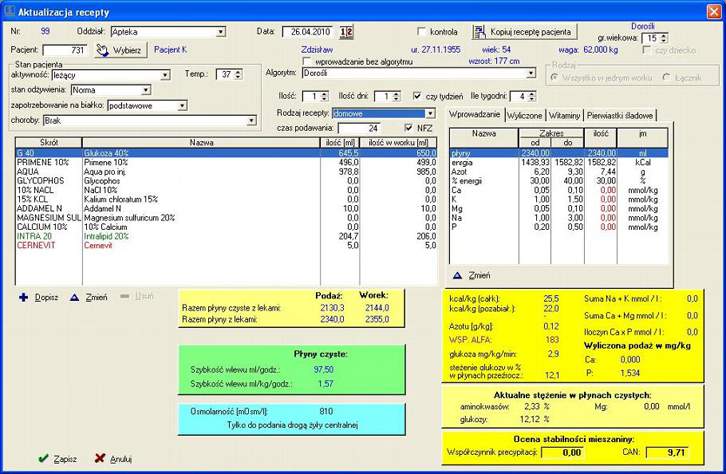Enable the kontrola checkbox
This screenshot has height=474, width=726.
coord(422,32)
